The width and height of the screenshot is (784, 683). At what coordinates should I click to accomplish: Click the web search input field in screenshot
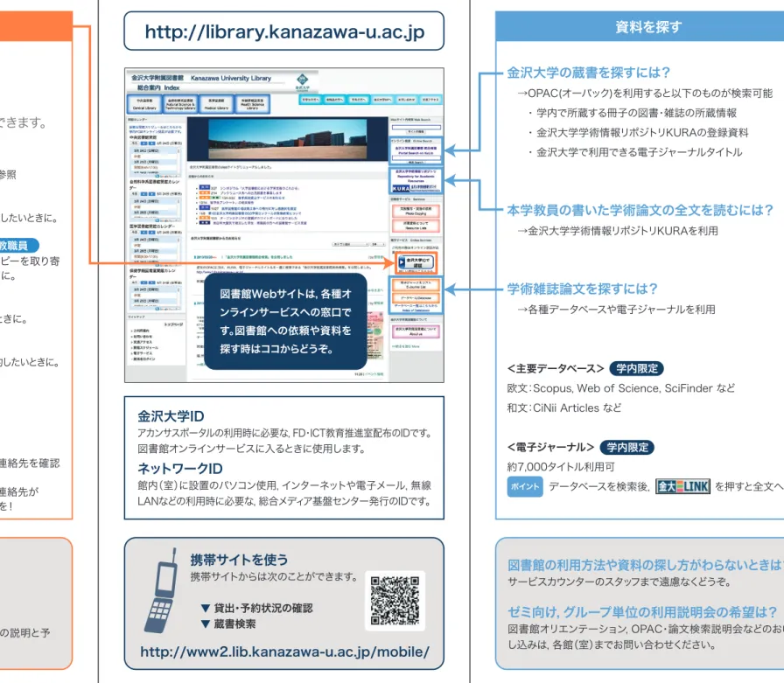[x=416, y=128]
